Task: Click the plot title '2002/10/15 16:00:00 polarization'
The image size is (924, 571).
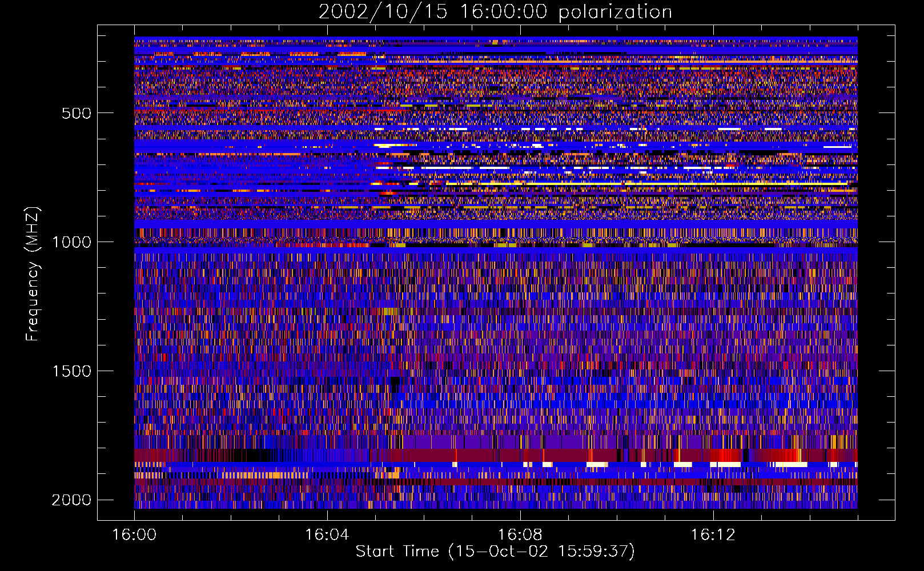Action: tap(495, 11)
